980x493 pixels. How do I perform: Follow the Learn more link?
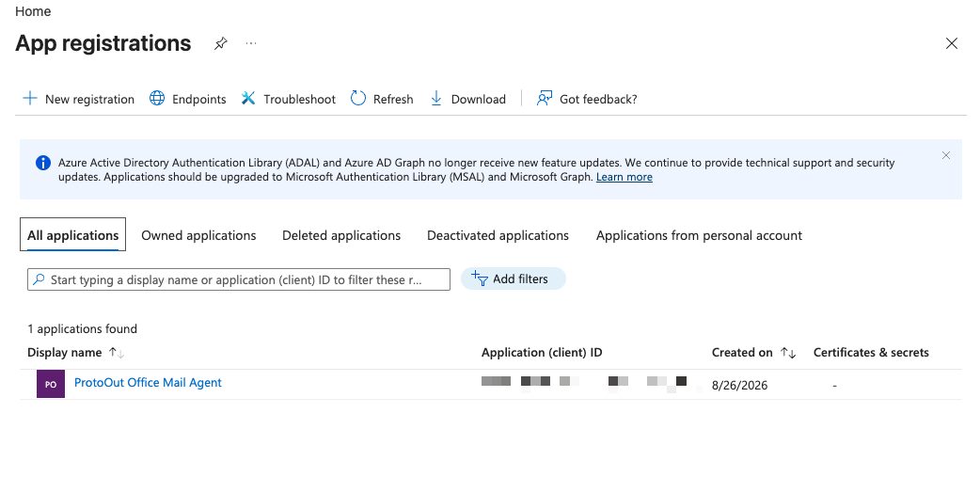tap(624, 177)
